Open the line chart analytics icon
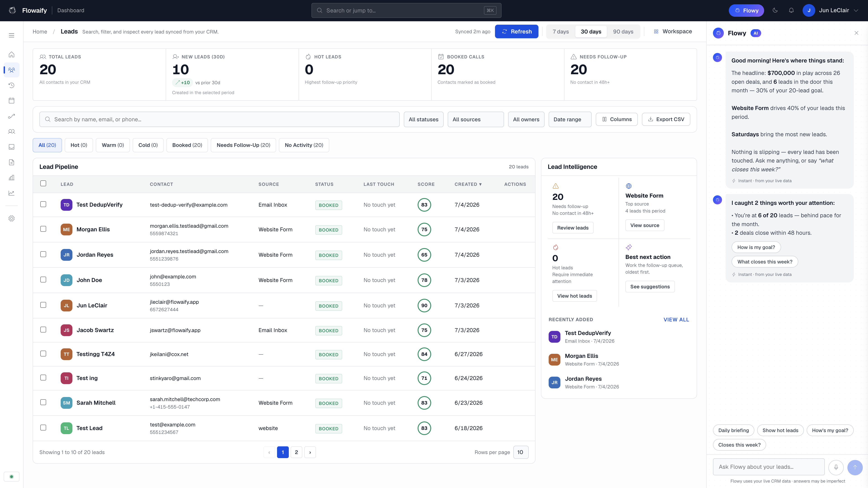Viewport: 868px width, 488px height. click(12, 193)
